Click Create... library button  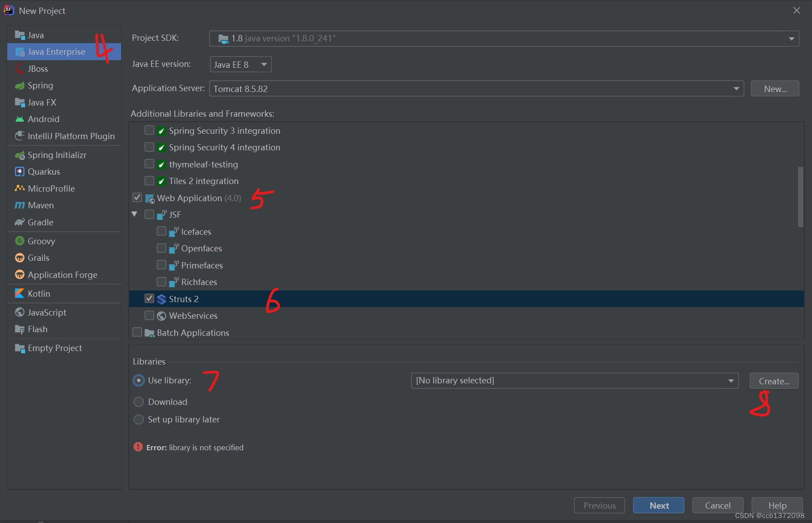click(x=774, y=381)
